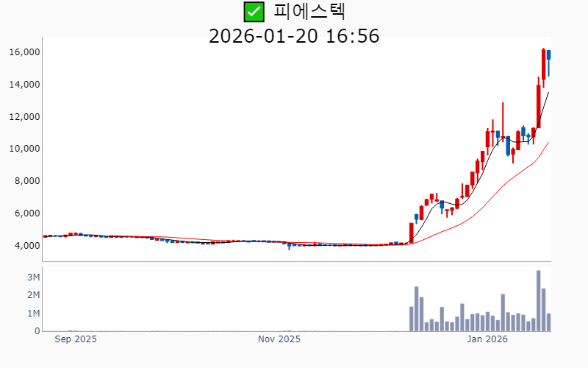Click the Jan 2026 date axis label
Viewport: 588px width, 368px height.
pos(488,339)
